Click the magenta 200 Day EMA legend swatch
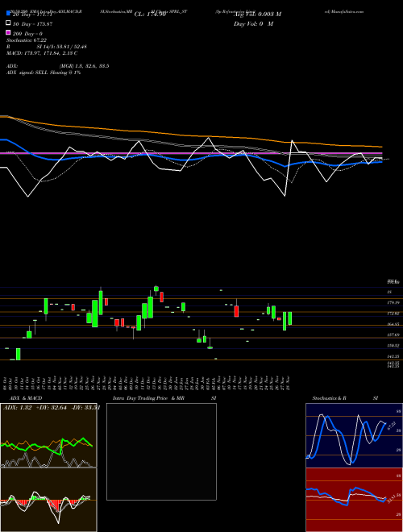 [8, 33]
